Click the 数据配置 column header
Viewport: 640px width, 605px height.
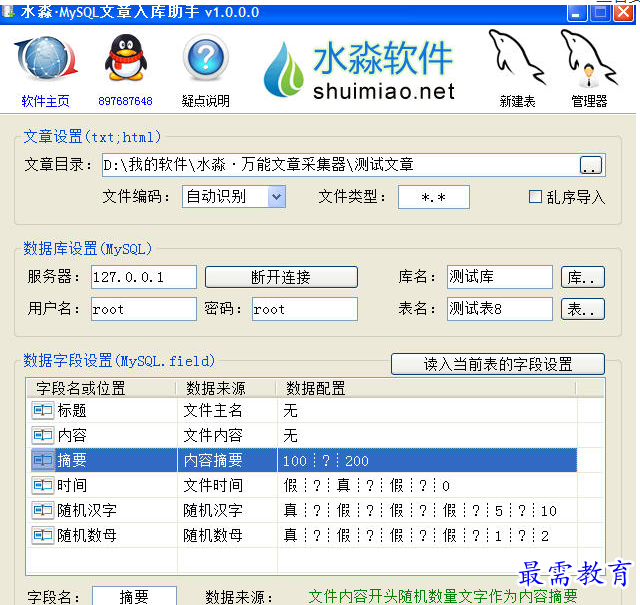click(426, 388)
